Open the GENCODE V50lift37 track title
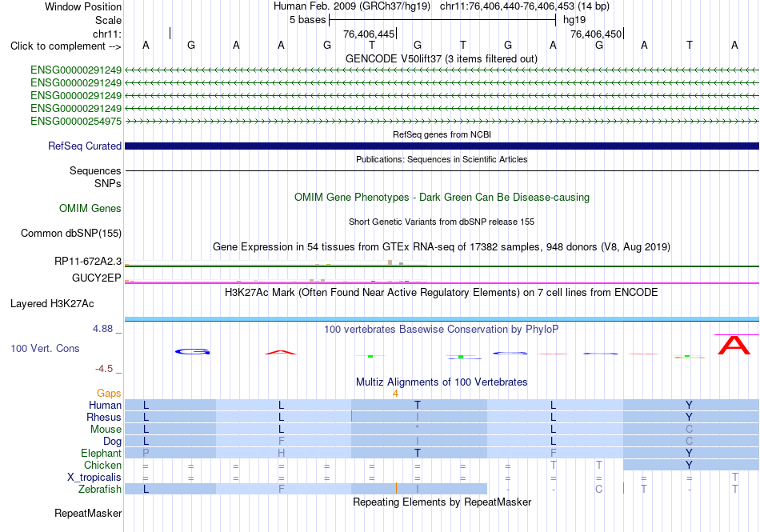Screen dimensions: 760x532 [442, 58]
